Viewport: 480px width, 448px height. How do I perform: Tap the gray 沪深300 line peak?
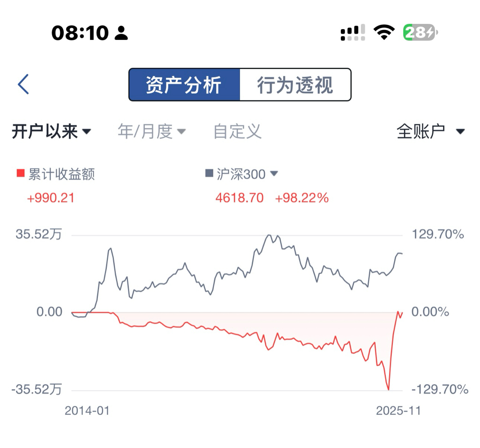(269, 235)
